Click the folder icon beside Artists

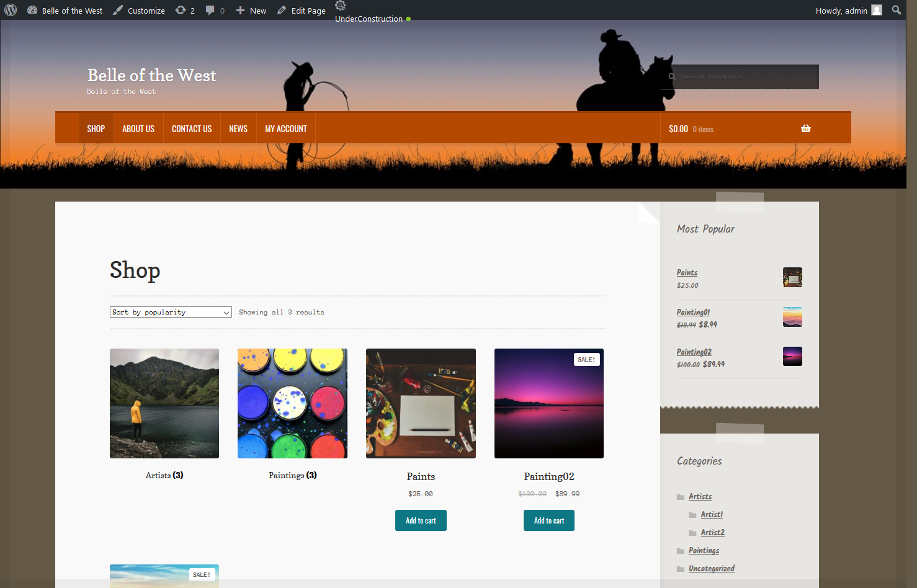[681, 497]
